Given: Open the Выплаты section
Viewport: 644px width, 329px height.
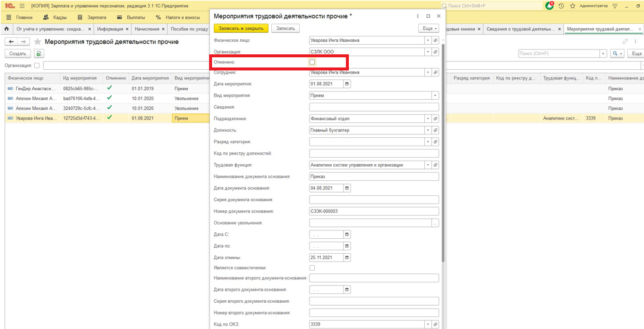Looking at the screenshot, I should [131, 18].
